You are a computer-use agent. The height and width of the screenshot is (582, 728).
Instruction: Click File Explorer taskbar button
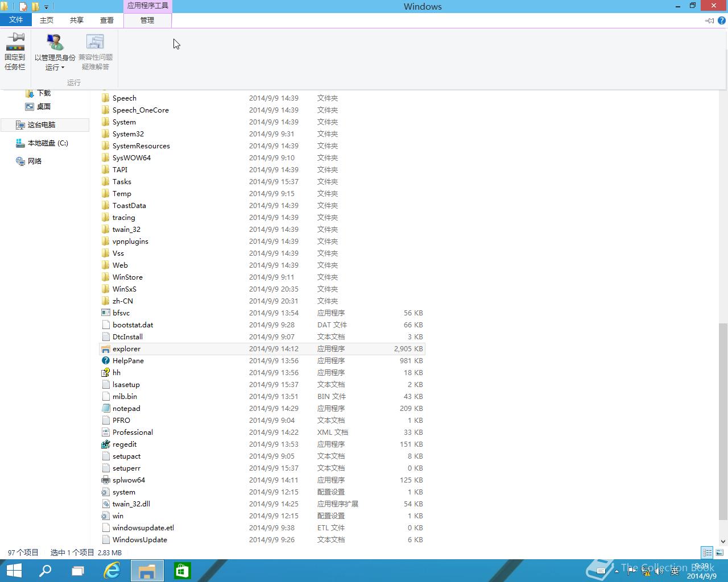[147, 571]
